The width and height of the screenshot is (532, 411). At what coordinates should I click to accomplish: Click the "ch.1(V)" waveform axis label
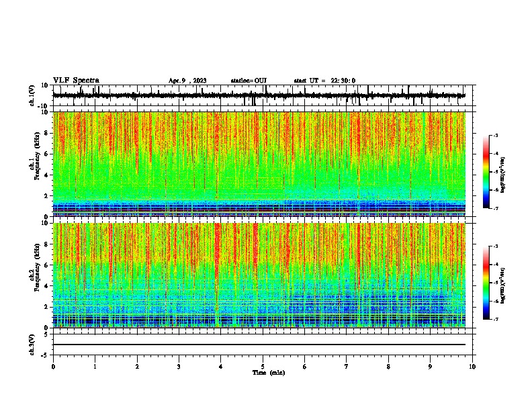tap(32, 95)
